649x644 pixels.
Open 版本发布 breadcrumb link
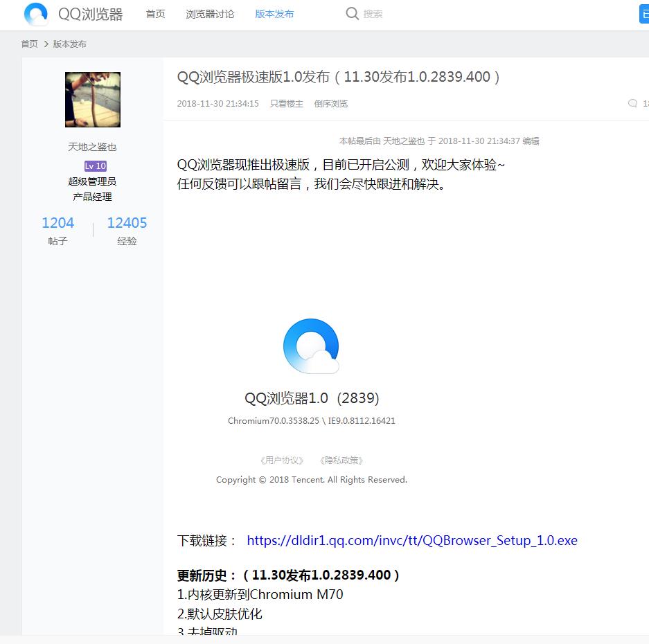click(x=69, y=44)
